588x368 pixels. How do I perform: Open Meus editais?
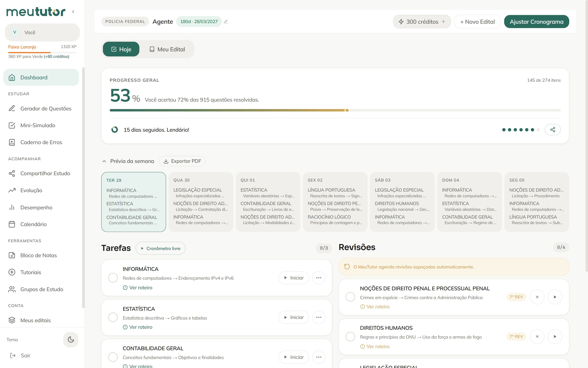click(x=41, y=320)
